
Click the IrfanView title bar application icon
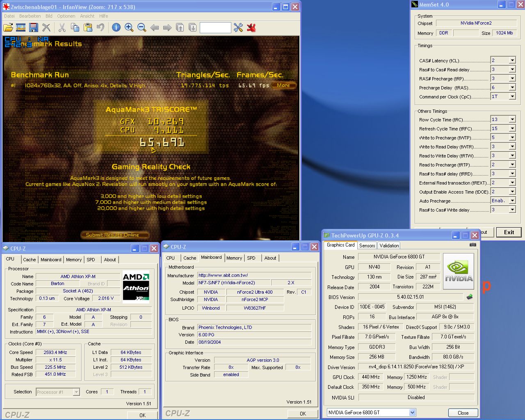[6, 7]
